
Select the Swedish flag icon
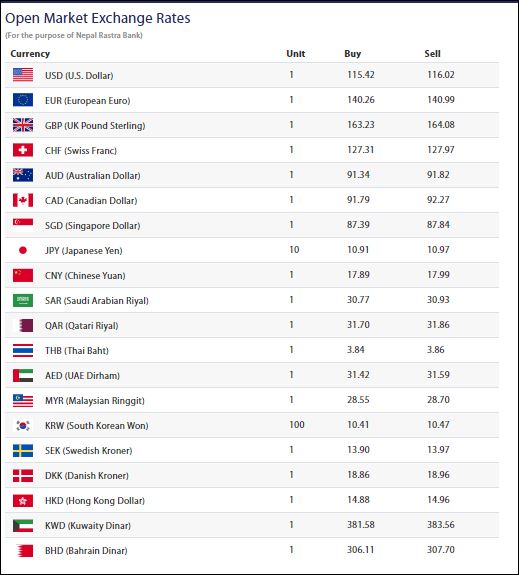[23, 450]
